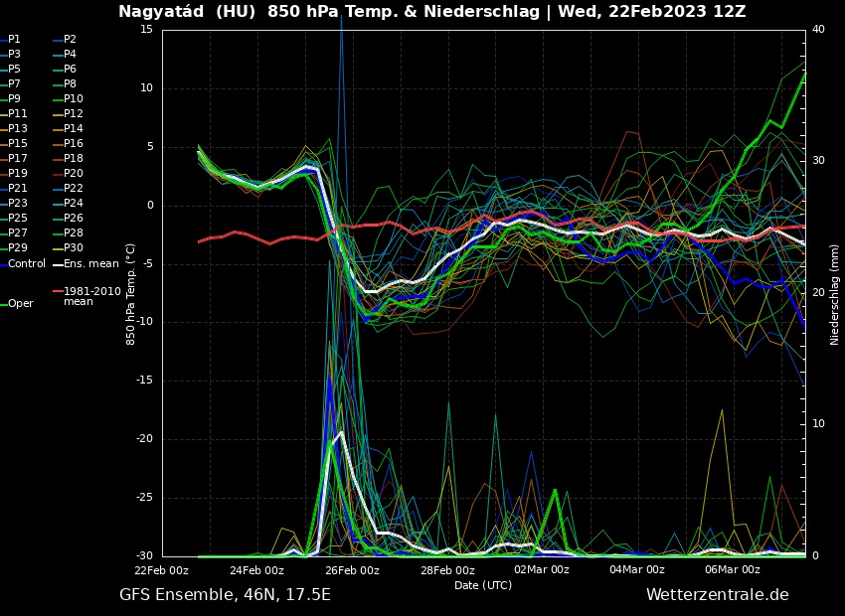Select the Oper legend entry
Screen dimensions: 845x616
click(x=20, y=304)
